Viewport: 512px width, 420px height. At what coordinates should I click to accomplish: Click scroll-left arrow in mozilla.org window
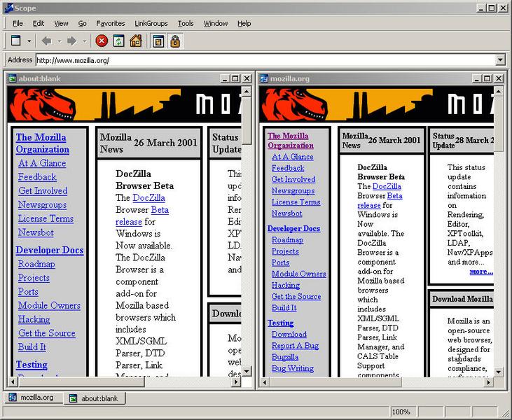[x=265, y=381]
